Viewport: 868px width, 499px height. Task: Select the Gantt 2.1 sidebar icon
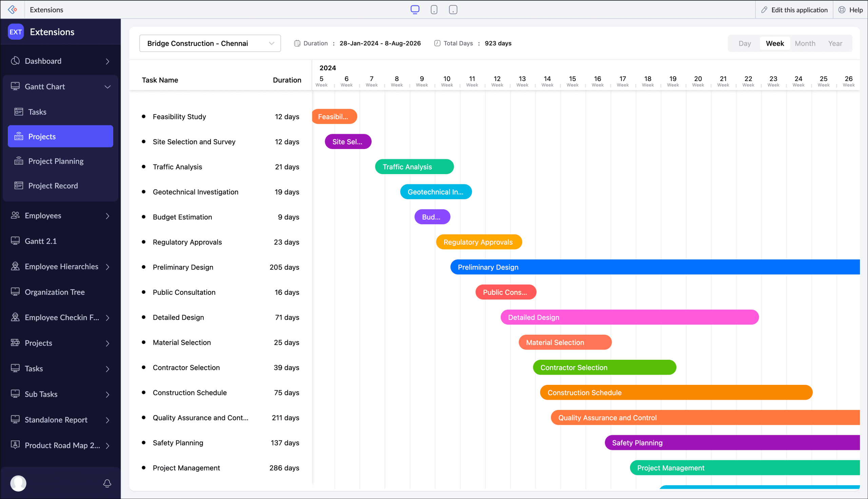point(40,241)
